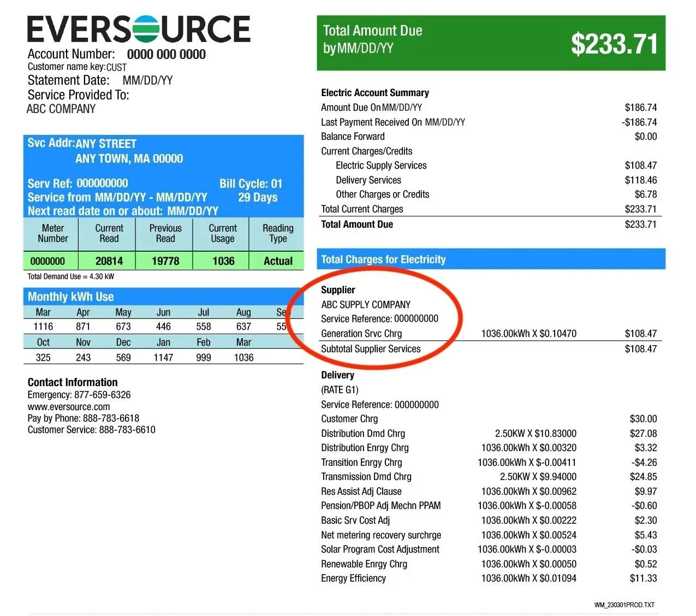Click Energy Efficiency $11.33 amount

click(x=644, y=578)
